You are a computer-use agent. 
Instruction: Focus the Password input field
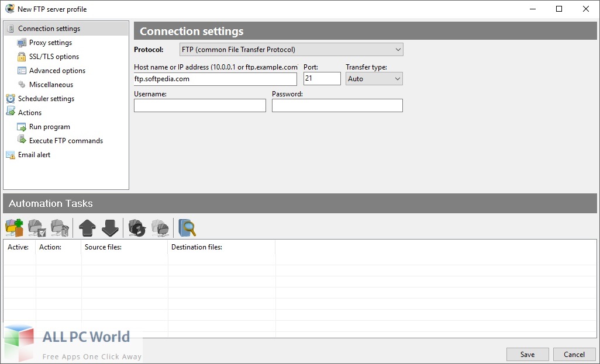point(337,106)
